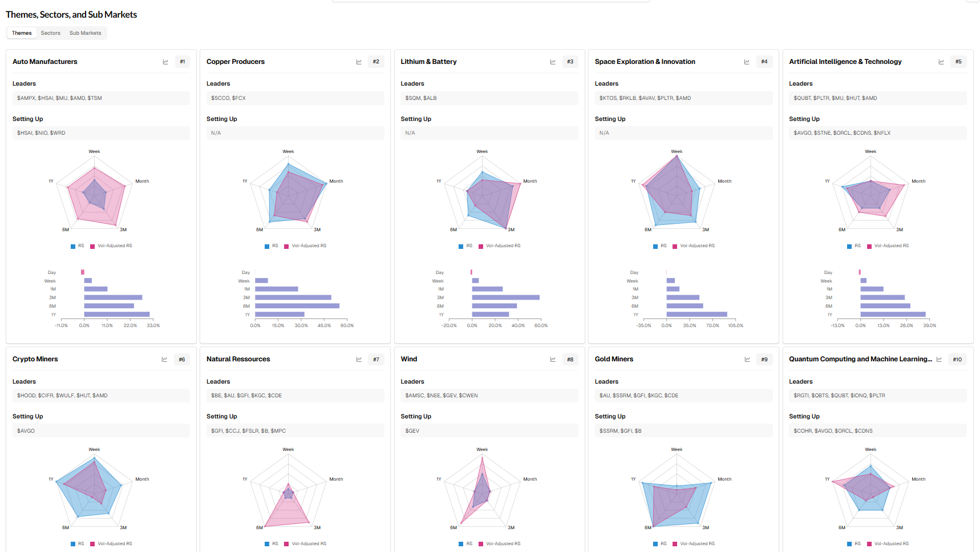
Task: Click the #5 rank badge
Action: [x=959, y=62]
